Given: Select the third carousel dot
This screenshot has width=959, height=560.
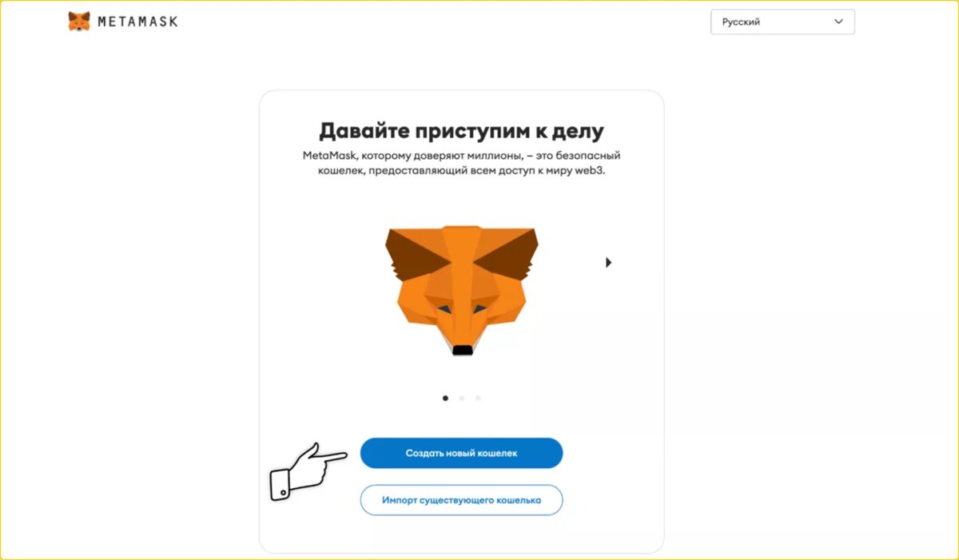Looking at the screenshot, I should coord(478,398).
